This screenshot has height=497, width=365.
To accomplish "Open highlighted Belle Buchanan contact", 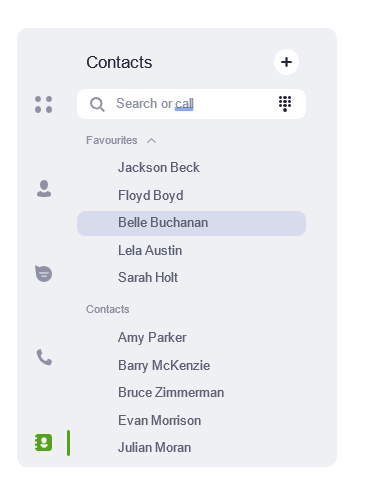I will [191, 223].
